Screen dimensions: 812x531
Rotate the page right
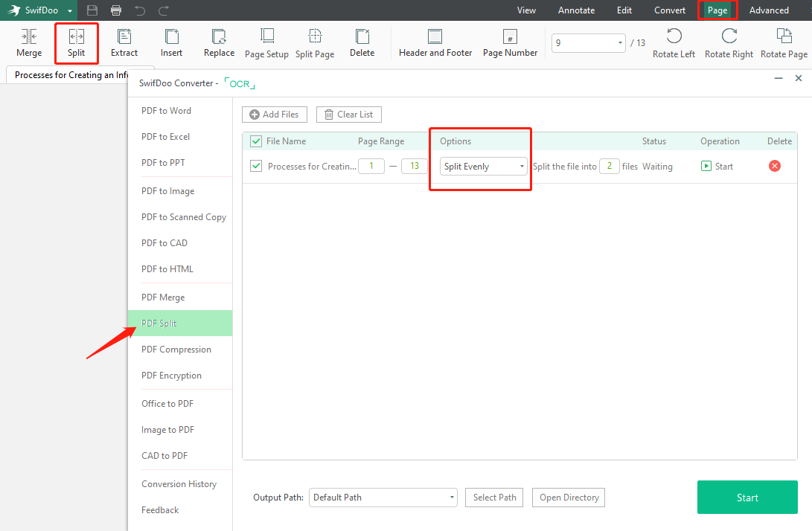pos(729,43)
